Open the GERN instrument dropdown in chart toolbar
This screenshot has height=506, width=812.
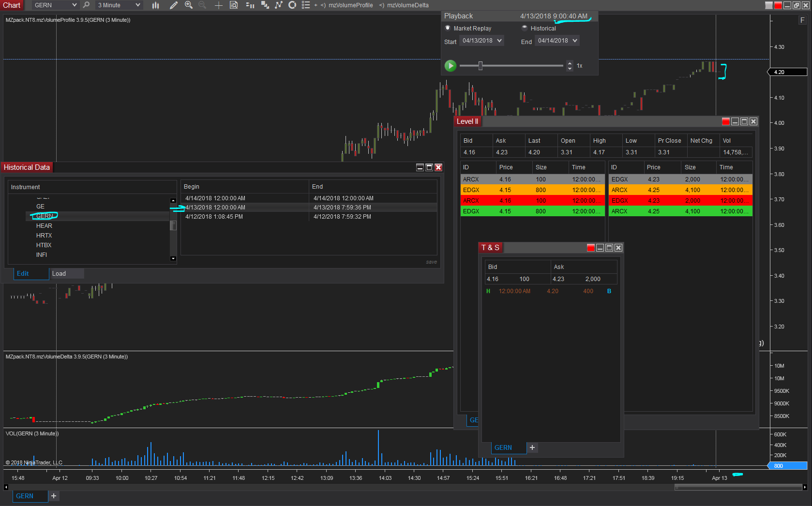(x=56, y=5)
